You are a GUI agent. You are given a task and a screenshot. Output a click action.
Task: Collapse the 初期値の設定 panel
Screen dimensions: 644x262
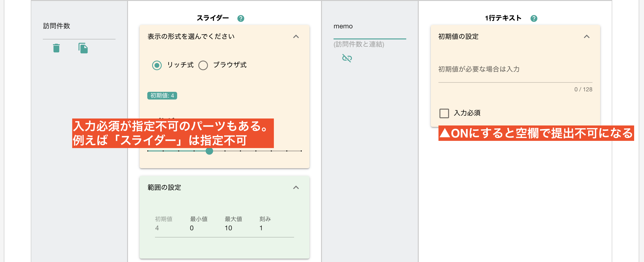(x=586, y=37)
